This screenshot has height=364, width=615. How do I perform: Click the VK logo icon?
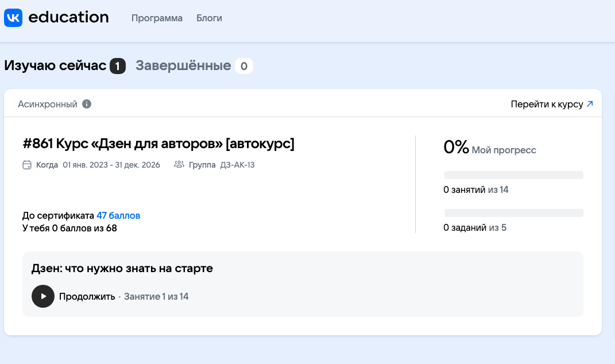pos(13,18)
